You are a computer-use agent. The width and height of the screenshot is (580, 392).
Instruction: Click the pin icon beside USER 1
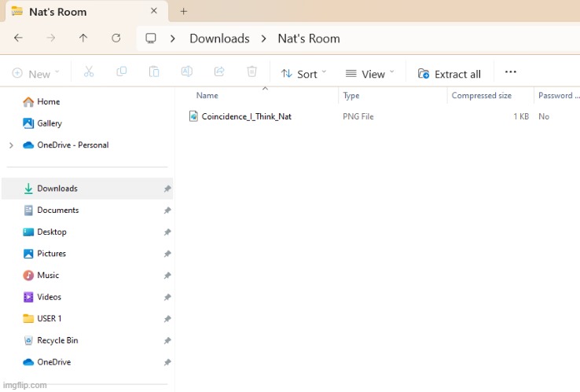[x=167, y=319]
